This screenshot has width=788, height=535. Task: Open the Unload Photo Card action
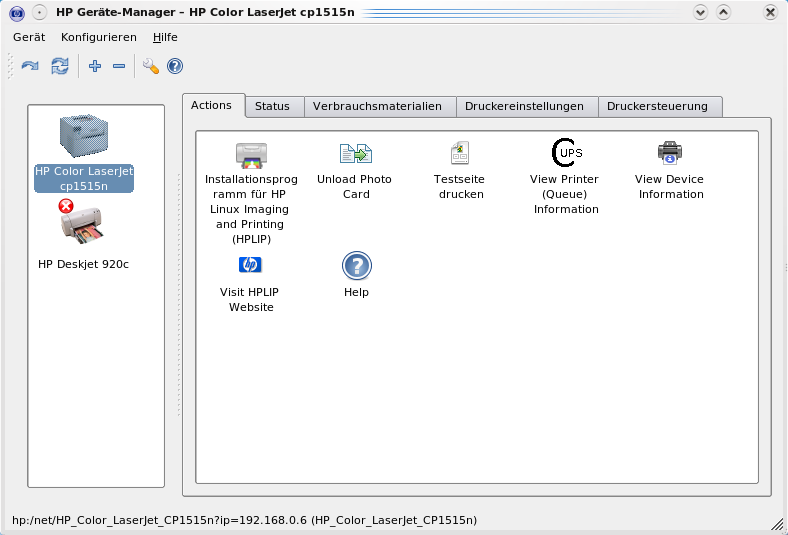coord(356,154)
